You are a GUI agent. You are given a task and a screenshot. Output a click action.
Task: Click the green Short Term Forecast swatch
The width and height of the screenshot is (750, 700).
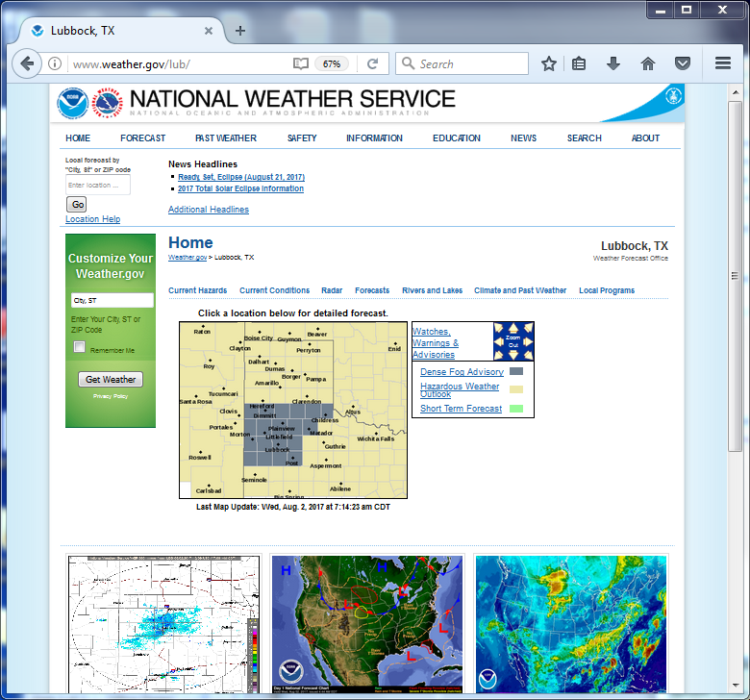pos(516,409)
